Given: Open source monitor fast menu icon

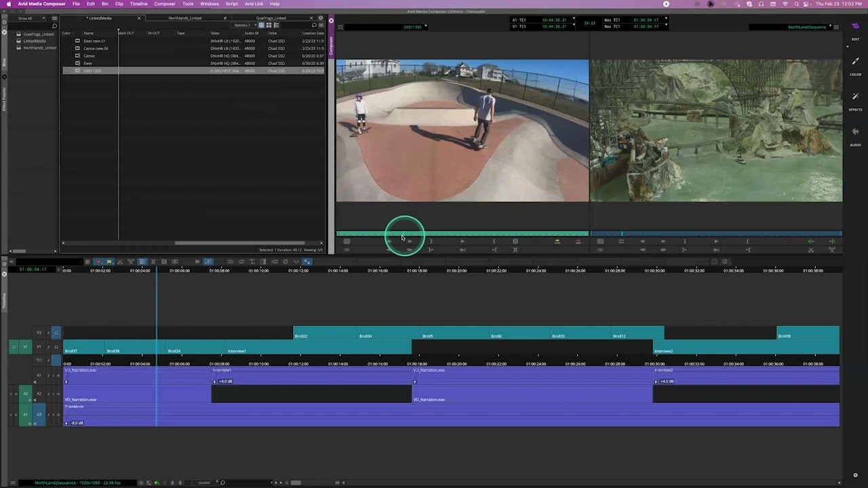Looking at the screenshot, I should (x=340, y=27).
